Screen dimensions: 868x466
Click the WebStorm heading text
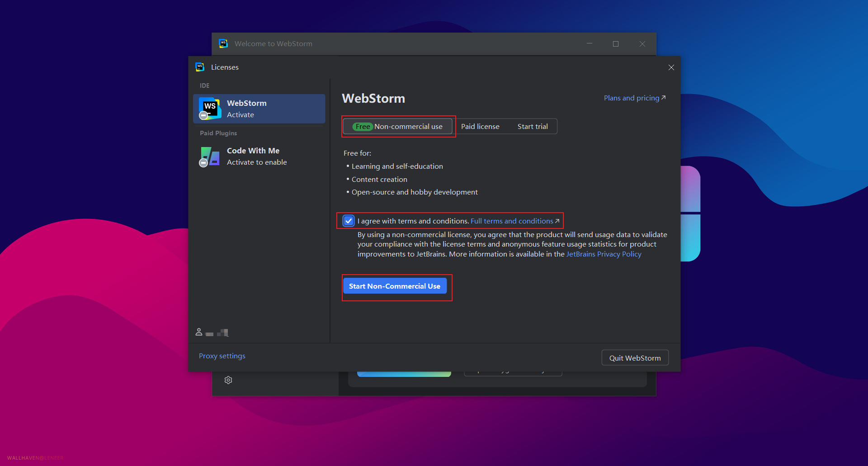373,99
